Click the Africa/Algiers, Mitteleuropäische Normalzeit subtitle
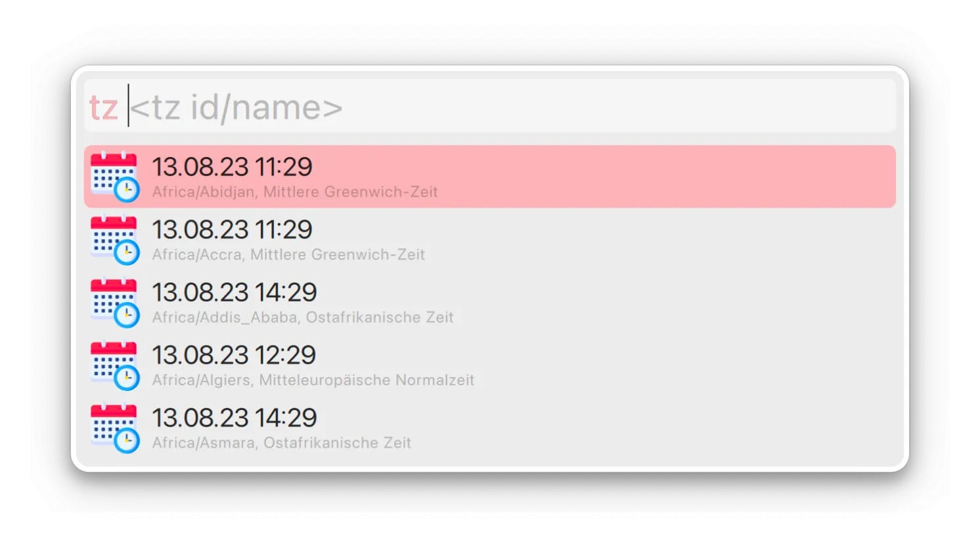Viewport: 980px width, 548px height. point(313,380)
